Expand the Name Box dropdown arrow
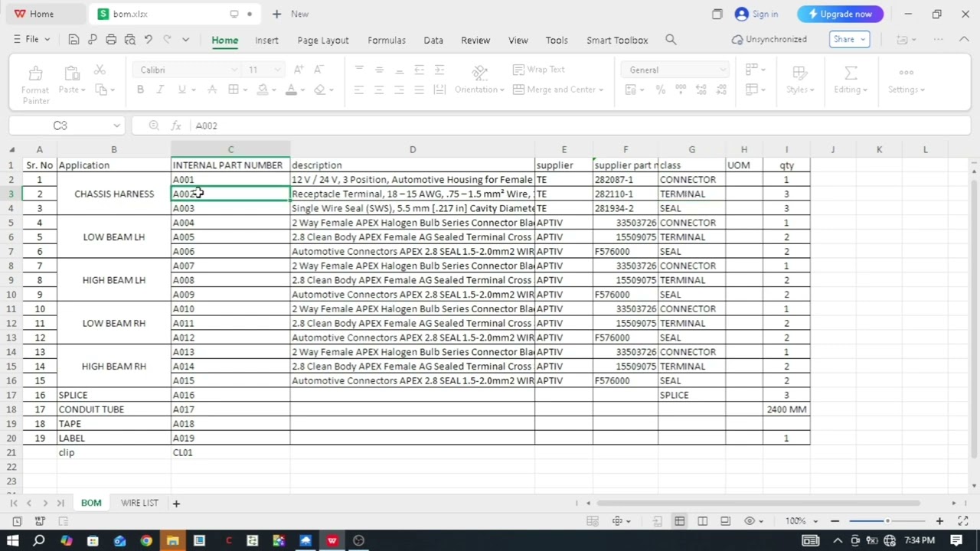The image size is (980, 551). (116, 126)
